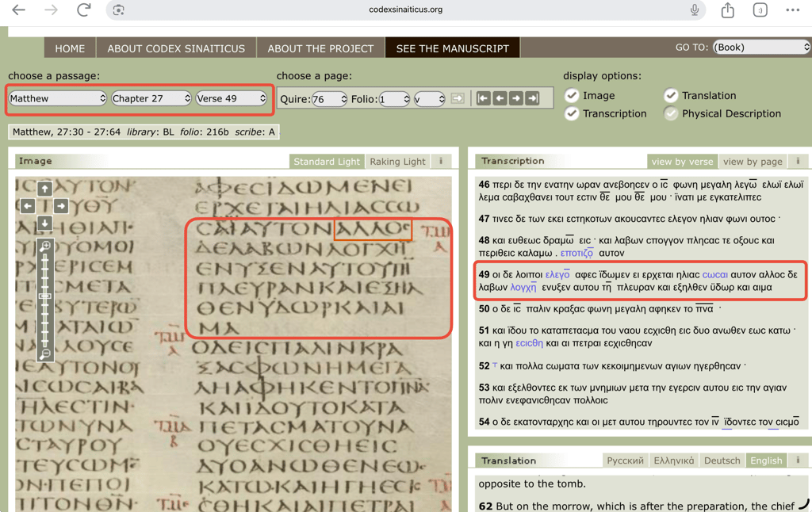The width and height of the screenshot is (812, 512).
Task: Toggle the Transcription display option
Action: pyautogui.click(x=572, y=113)
